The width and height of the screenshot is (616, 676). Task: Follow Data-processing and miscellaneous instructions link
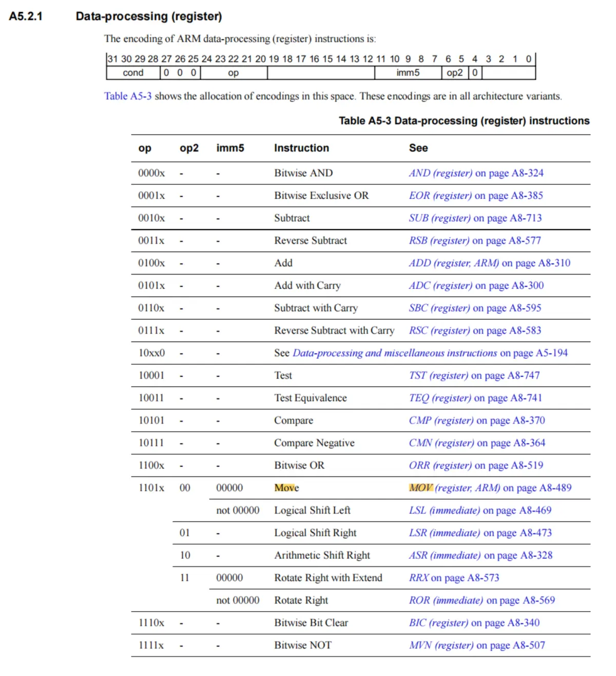(x=430, y=353)
